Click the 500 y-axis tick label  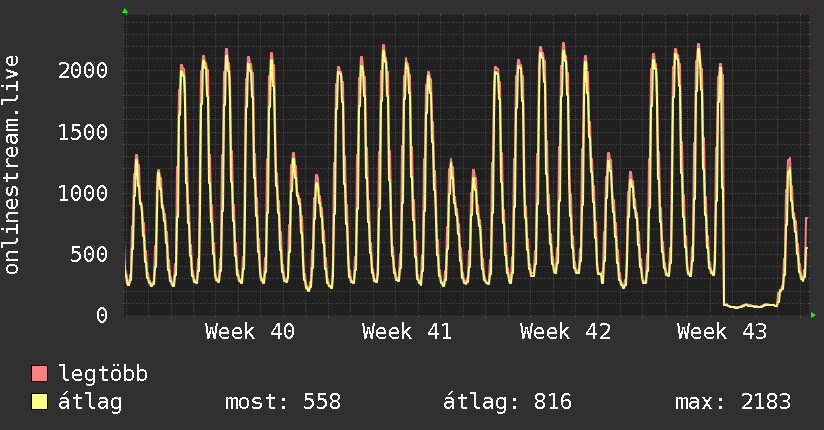tap(89, 254)
